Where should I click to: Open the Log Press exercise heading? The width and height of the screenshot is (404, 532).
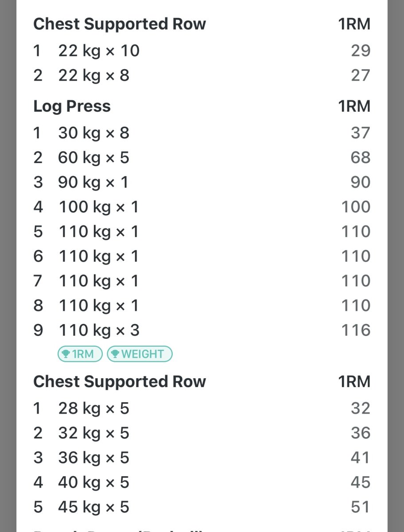pos(72,106)
